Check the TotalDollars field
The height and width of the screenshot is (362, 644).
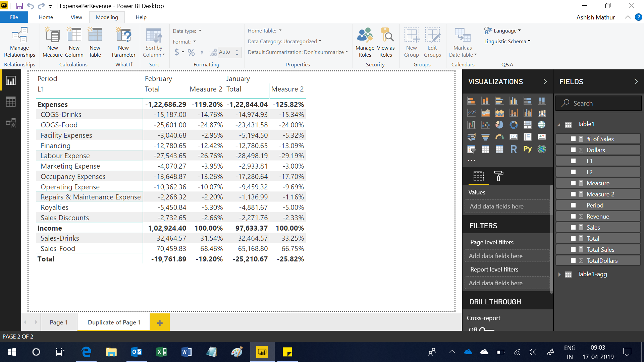pos(573,260)
